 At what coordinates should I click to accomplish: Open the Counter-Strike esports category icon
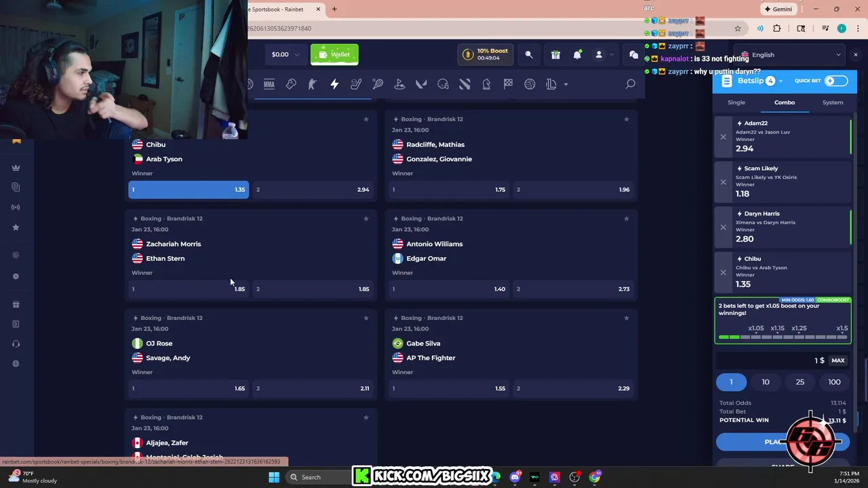coord(313,84)
